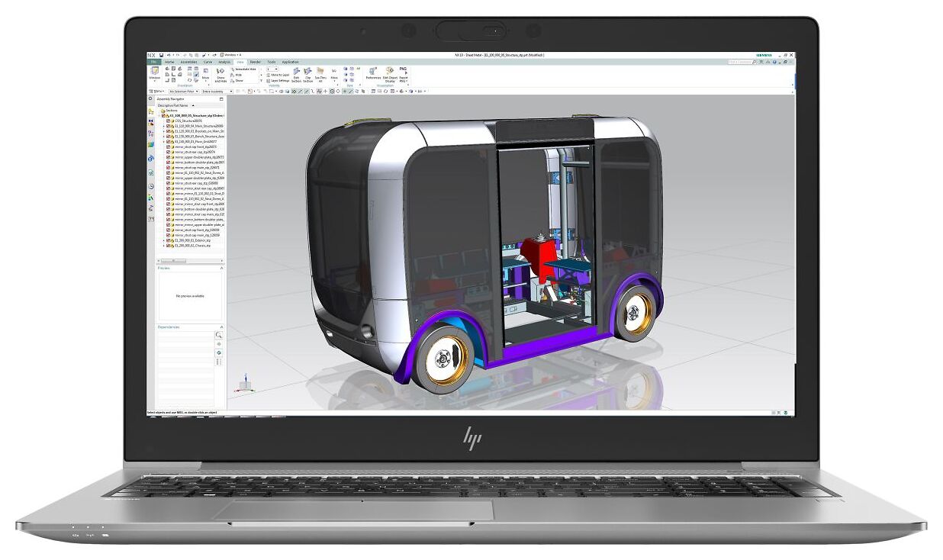Click the maximize icon of Assembly Navigator
The height and width of the screenshot is (560, 943).
(x=221, y=99)
